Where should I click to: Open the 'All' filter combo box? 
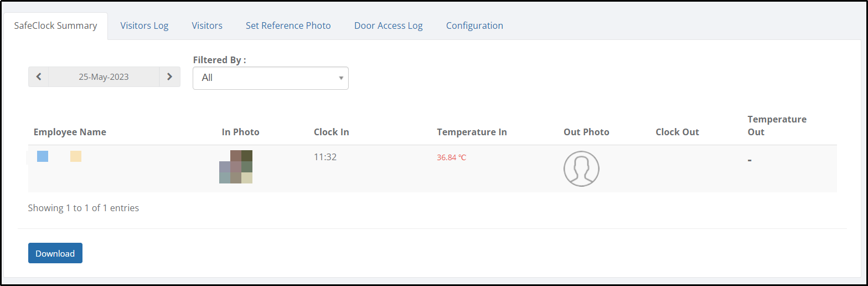pos(271,78)
